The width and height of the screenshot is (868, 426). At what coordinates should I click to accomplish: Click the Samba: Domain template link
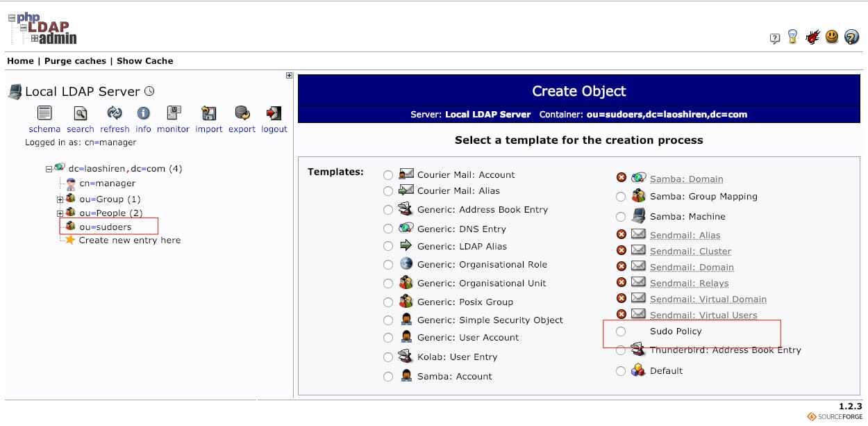point(687,179)
